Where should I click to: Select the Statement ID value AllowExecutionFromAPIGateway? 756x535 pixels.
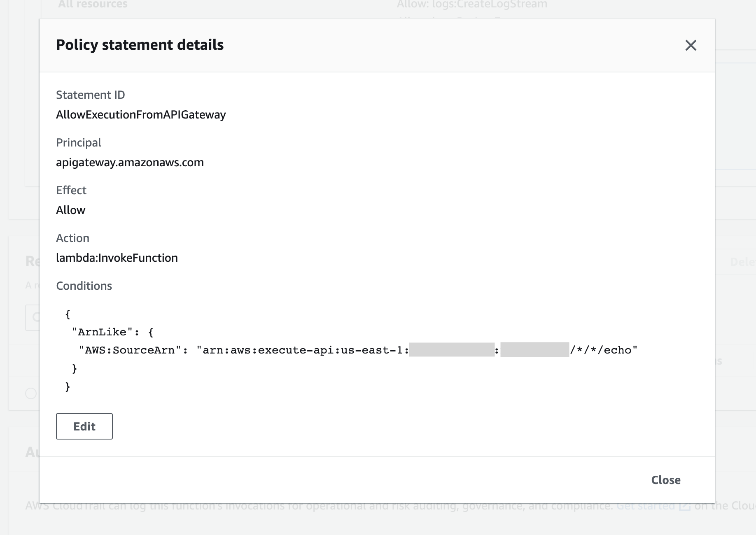tap(141, 114)
